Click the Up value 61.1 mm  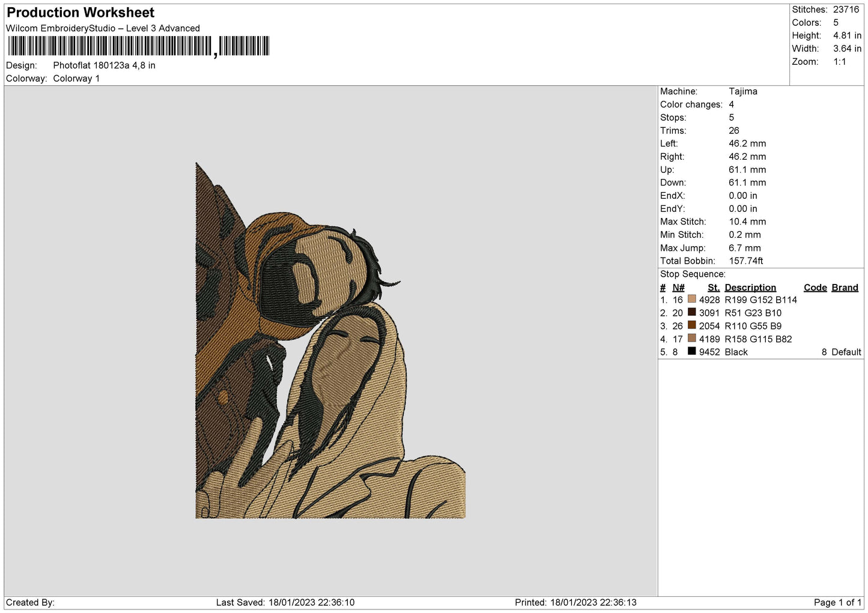(747, 170)
